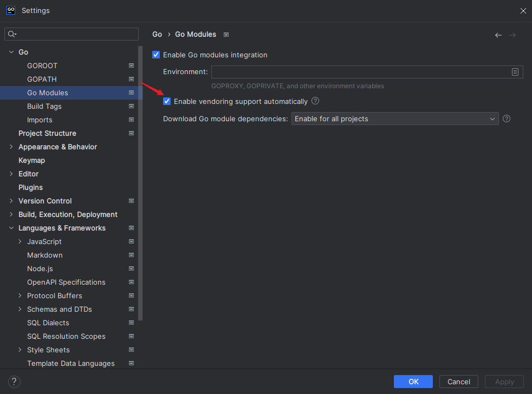Open the Keymap settings page
The height and width of the screenshot is (394, 532).
pyautogui.click(x=31, y=160)
